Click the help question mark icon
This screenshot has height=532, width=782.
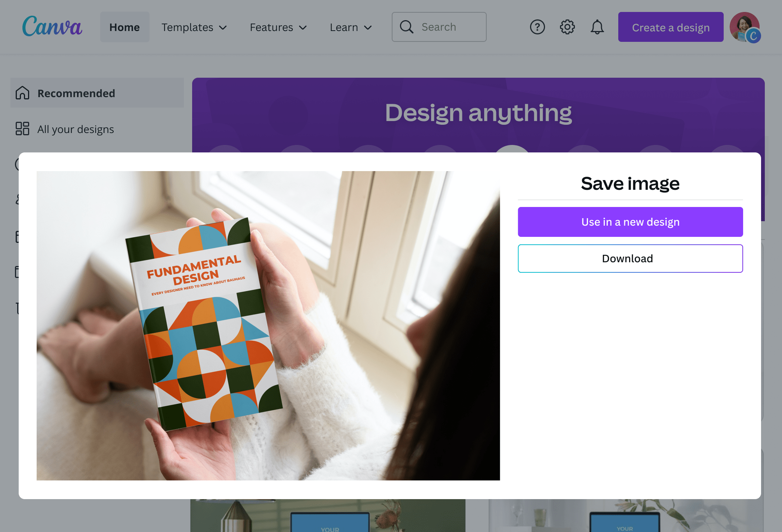(537, 27)
